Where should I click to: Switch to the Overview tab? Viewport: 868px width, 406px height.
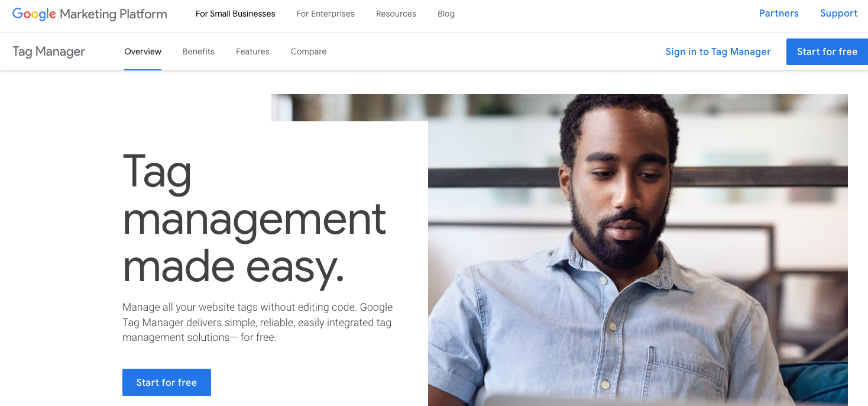point(142,51)
